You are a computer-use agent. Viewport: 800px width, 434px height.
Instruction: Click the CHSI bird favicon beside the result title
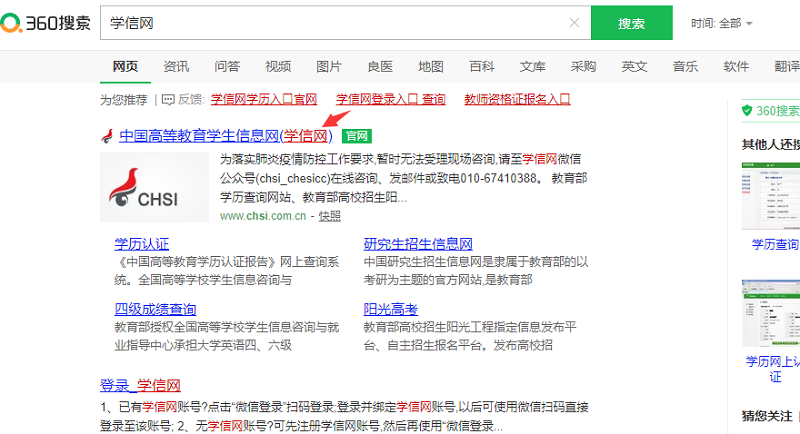click(107, 136)
